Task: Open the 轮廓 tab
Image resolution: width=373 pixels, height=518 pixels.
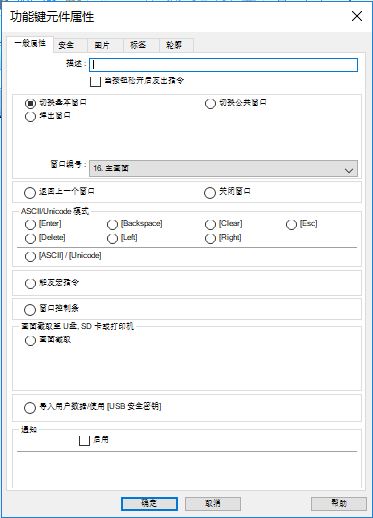Action: point(176,45)
